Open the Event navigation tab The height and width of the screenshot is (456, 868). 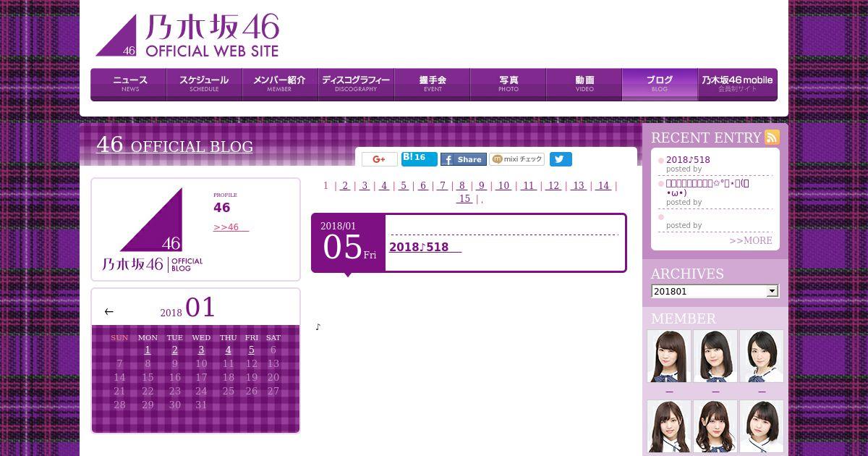click(x=432, y=84)
